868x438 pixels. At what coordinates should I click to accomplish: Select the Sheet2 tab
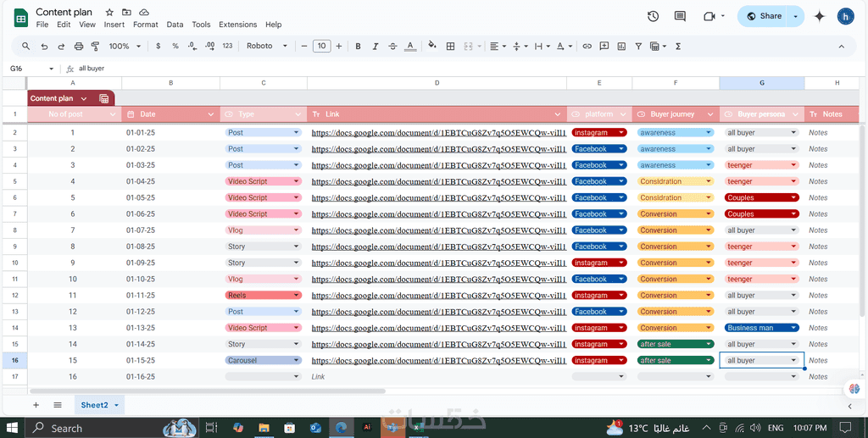tap(100, 405)
